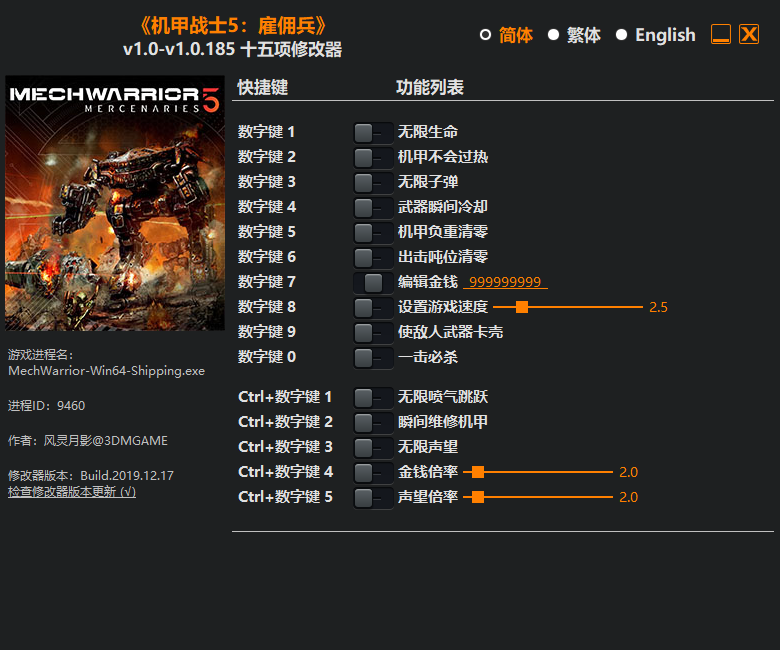Screen dimensions: 780x650
Task: Click the Build.2019.12.17 version text
Action: coord(127,475)
